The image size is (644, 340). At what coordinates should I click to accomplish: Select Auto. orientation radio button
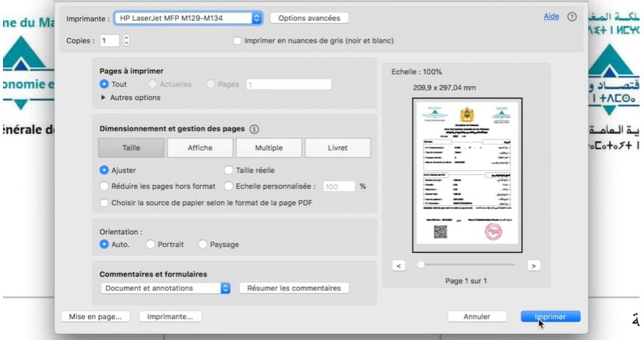104,244
